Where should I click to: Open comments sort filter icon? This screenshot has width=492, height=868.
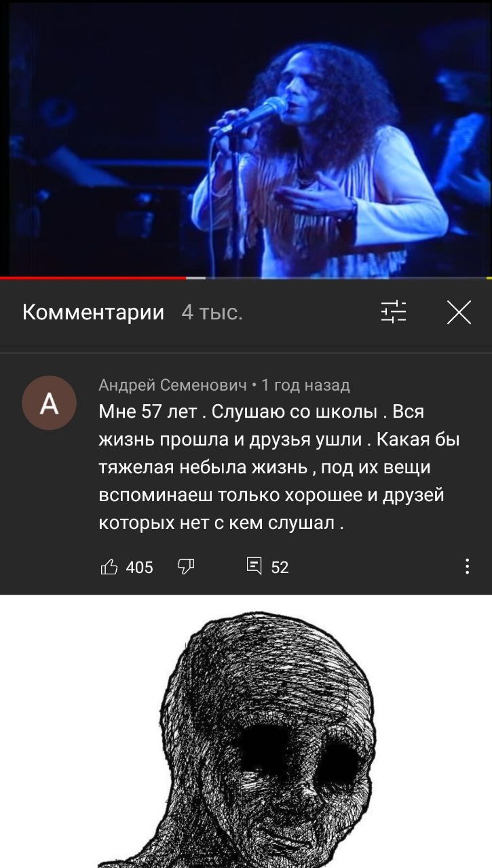[394, 313]
